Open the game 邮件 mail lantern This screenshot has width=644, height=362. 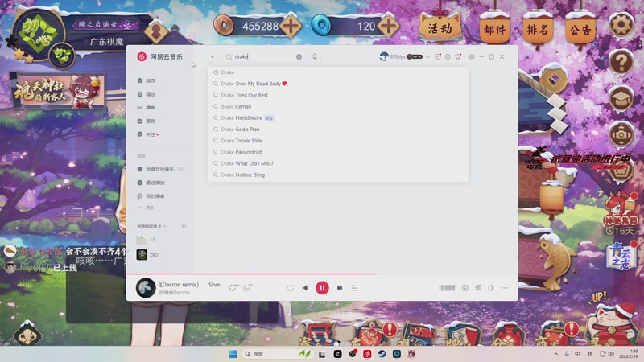point(494,29)
